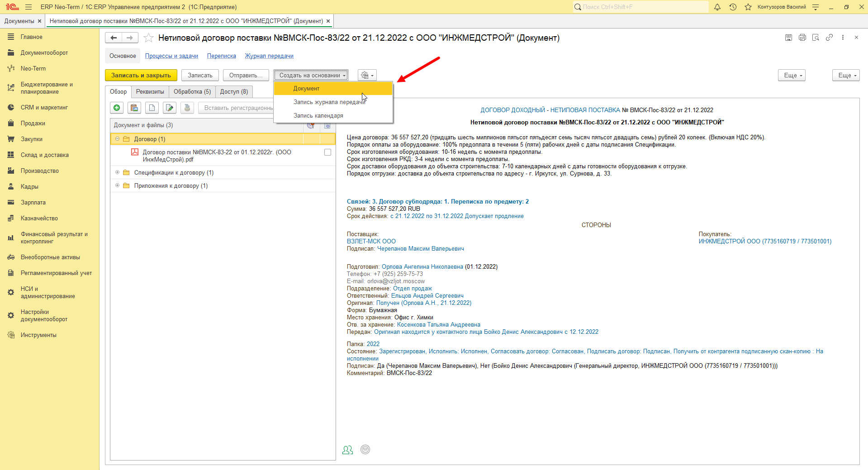The width and height of the screenshot is (868, 470).
Task: Open the gear settings dropdown button
Action: (367, 75)
